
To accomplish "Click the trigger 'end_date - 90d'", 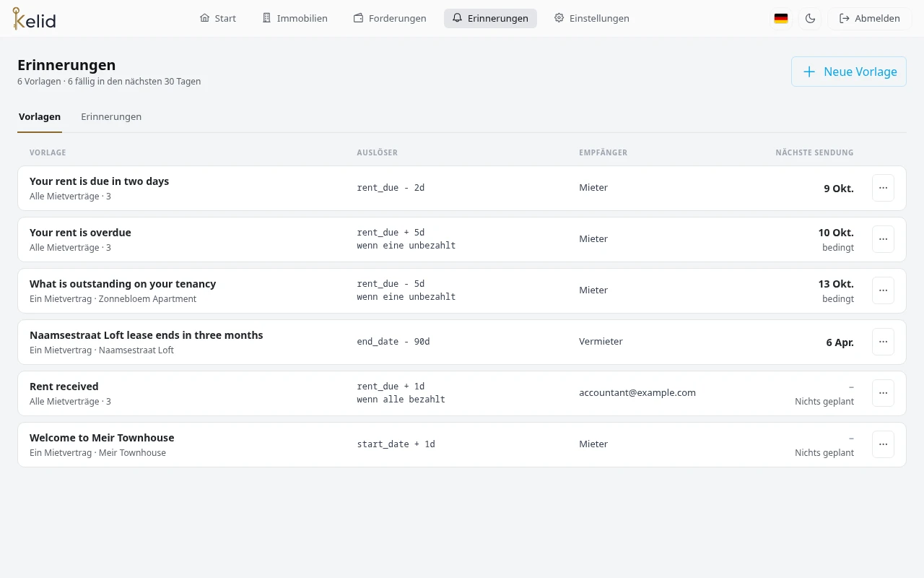I will 393,342.
